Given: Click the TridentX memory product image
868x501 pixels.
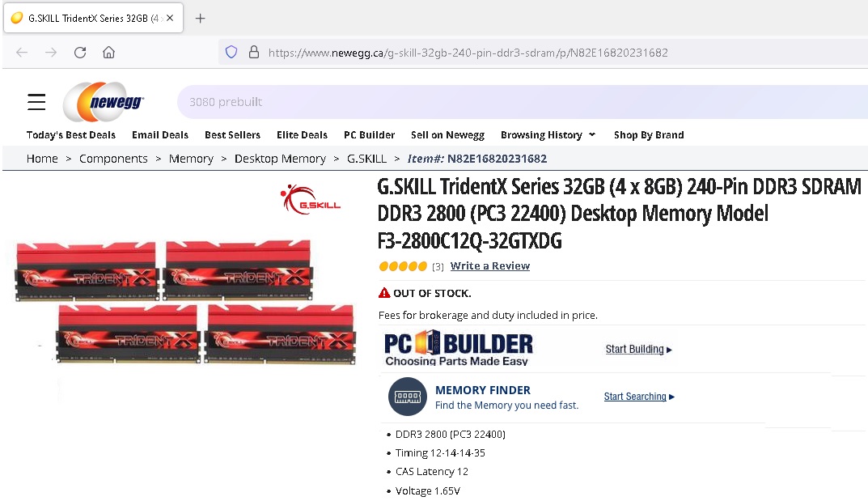Looking at the screenshot, I should point(185,302).
